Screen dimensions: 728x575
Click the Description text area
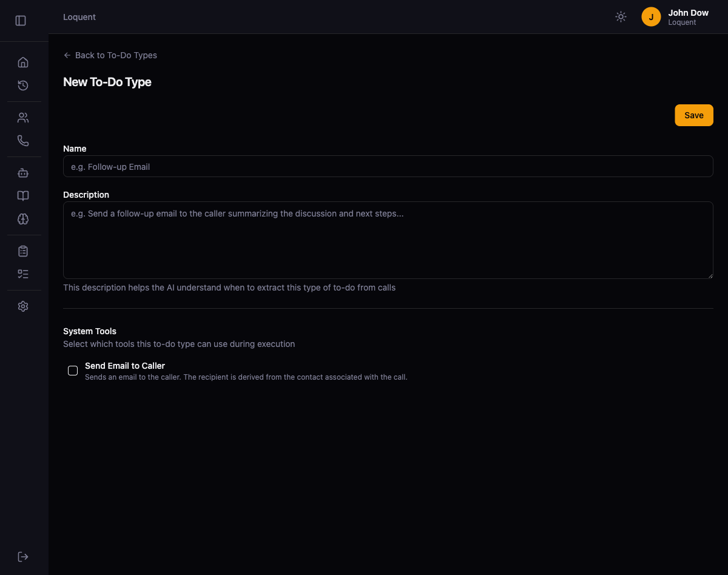coord(388,240)
